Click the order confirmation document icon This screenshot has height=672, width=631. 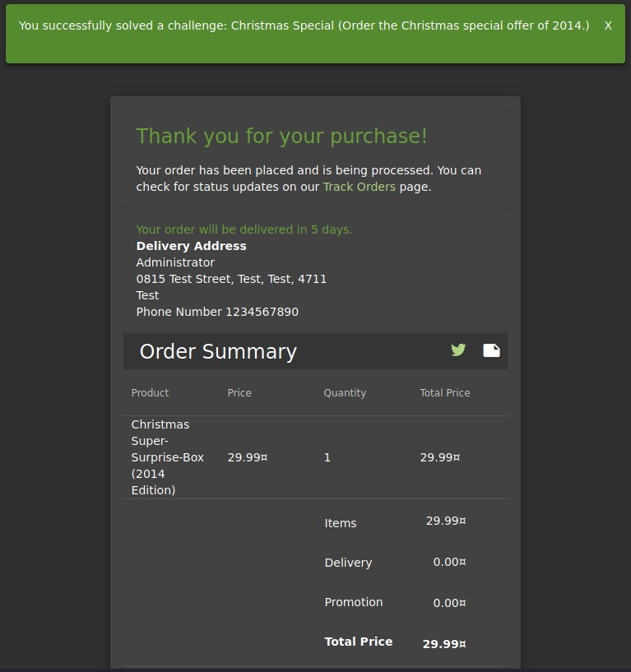(x=491, y=350)
